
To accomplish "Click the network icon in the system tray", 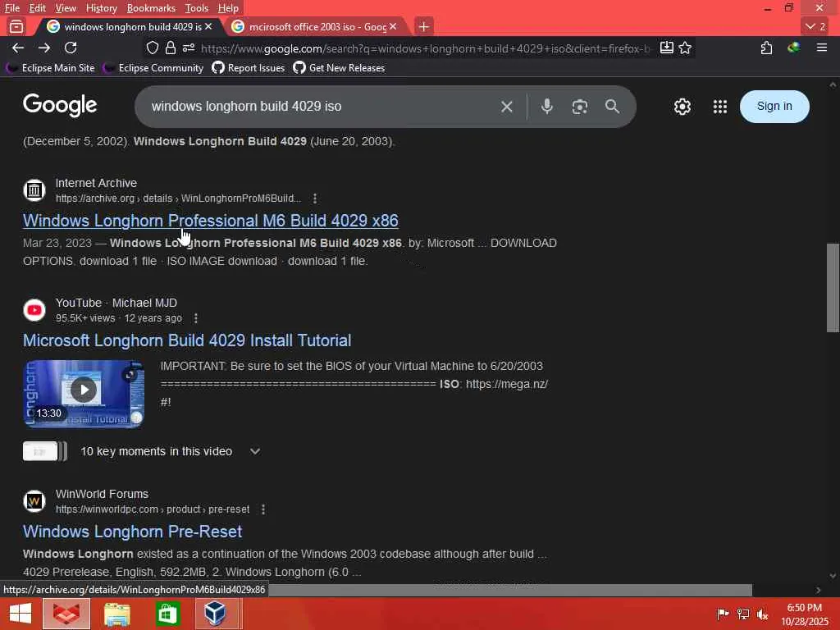I will 742,614.
